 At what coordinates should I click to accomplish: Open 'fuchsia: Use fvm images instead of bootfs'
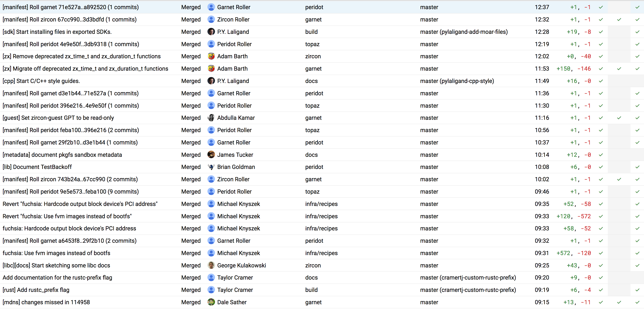(x=56, y=253)
